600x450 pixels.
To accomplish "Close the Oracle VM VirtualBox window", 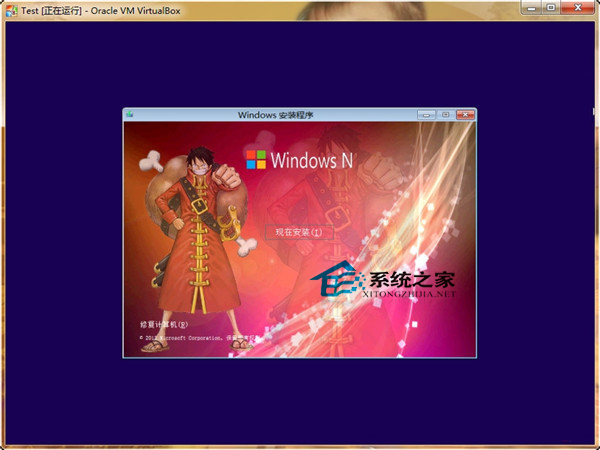I will (x=578, y=8).
